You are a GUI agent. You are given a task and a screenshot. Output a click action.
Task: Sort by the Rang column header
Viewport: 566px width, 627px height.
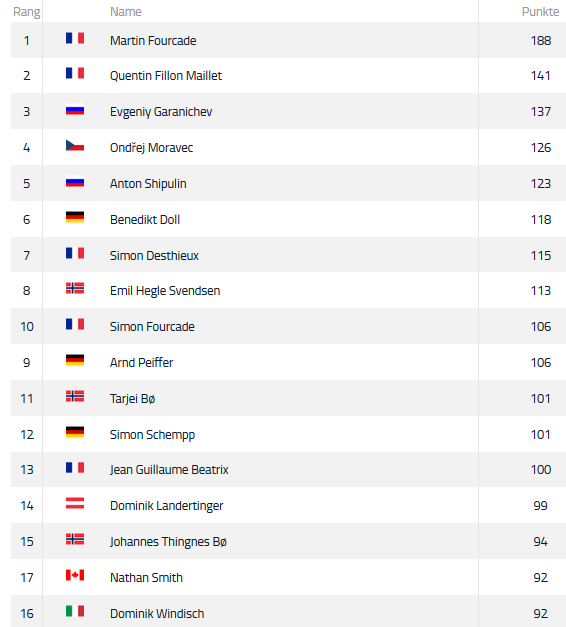26,12
